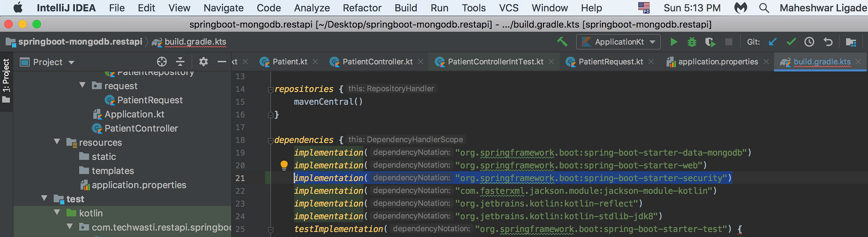
Task: Fold the testImplementation block at line 25
Action: 271,229
